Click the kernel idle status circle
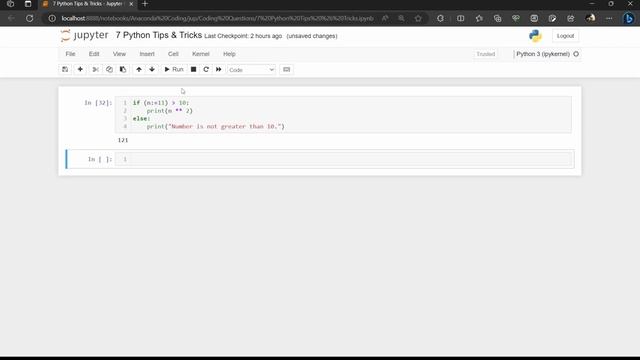 coord(576,54)
